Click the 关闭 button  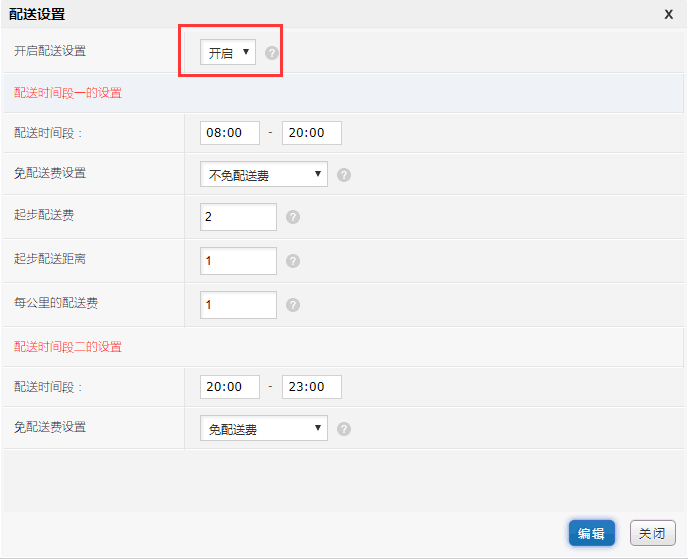[x=652, y=533]
